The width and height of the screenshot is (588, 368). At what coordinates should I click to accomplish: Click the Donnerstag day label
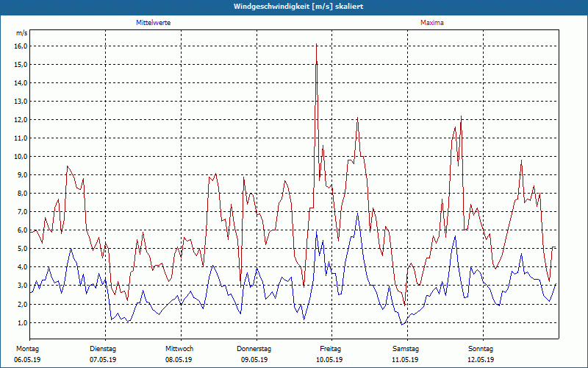[x=254, y=349]
